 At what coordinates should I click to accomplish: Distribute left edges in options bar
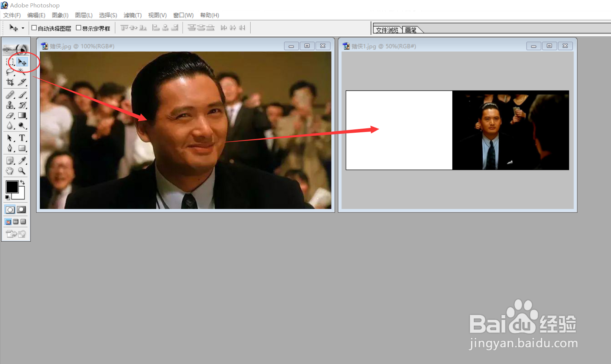tap(224, 28)
